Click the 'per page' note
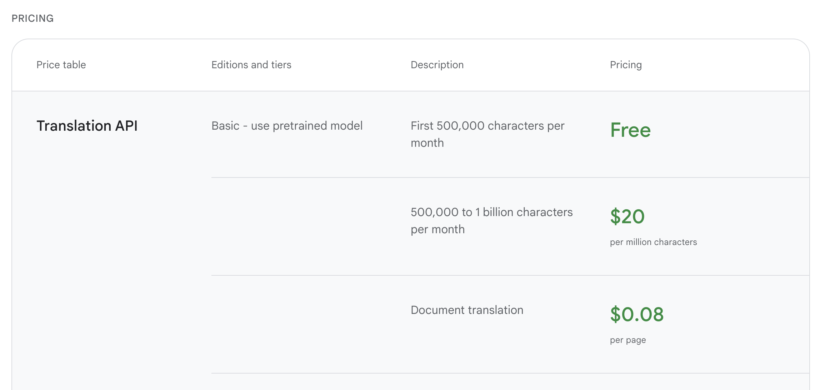820x390 pixels. [628, 340]
